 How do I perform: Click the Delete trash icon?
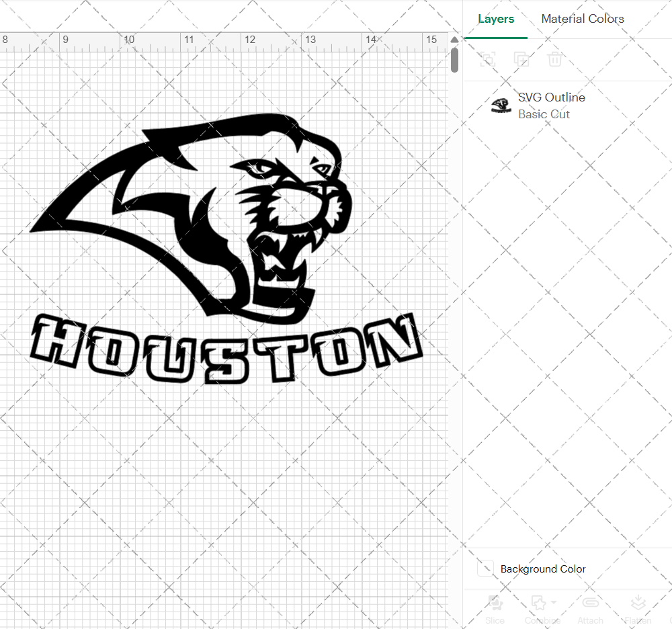point(554,59)
